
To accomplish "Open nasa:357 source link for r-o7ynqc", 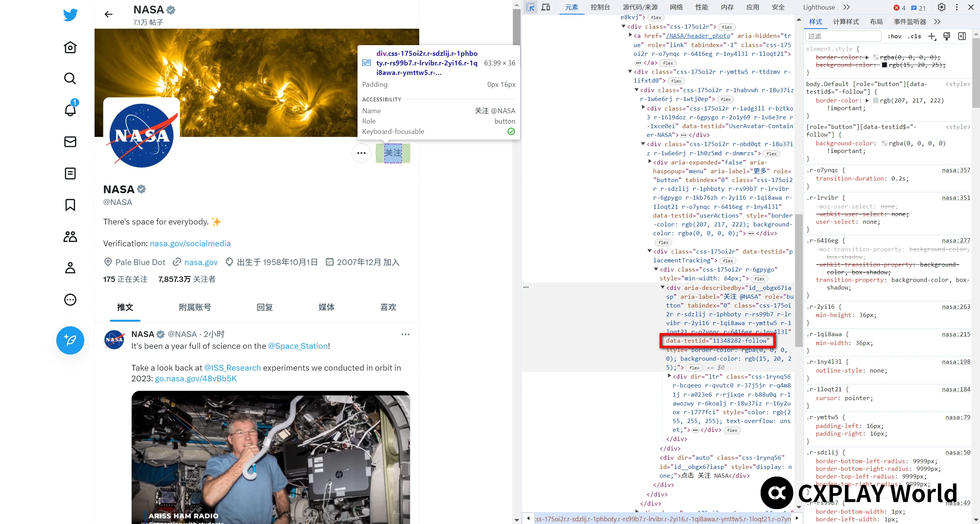I will (x=956, y=170).
